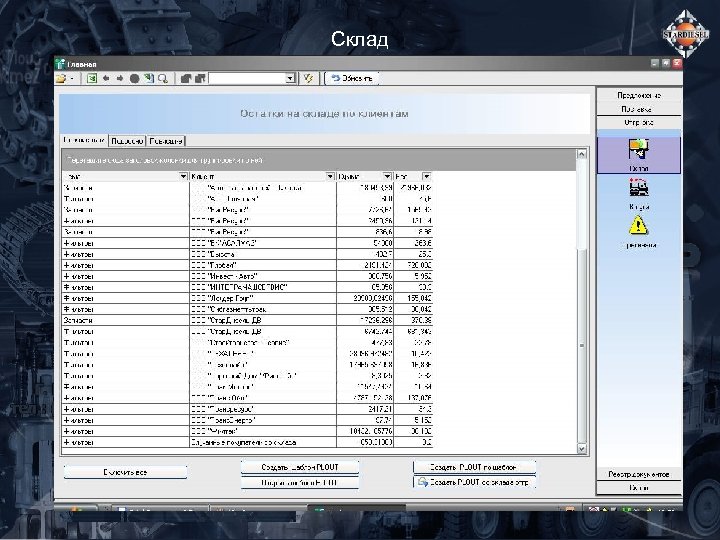Select the highlighted top icon in right sidebar
Viewport: 720px width, 540px height.
pyautogui.click(x=639, y=151)
